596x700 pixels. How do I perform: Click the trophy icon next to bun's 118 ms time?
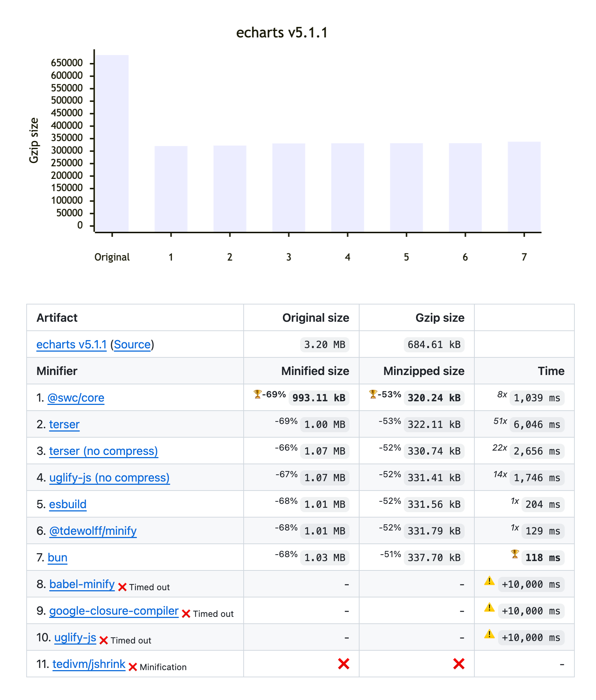(515, 554)
